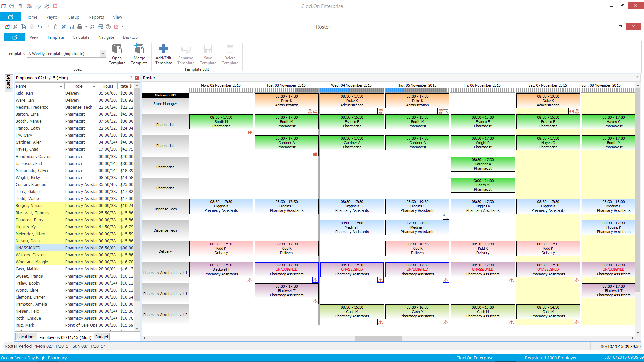
Task: Toggle the Legend side panel tab
Action: (9, 82)
